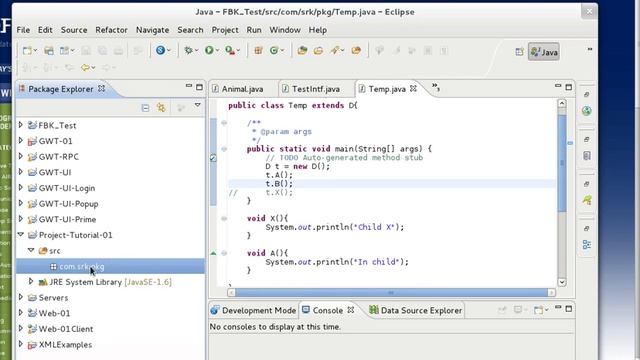Expand the FBK_Test project

(21, 125)
